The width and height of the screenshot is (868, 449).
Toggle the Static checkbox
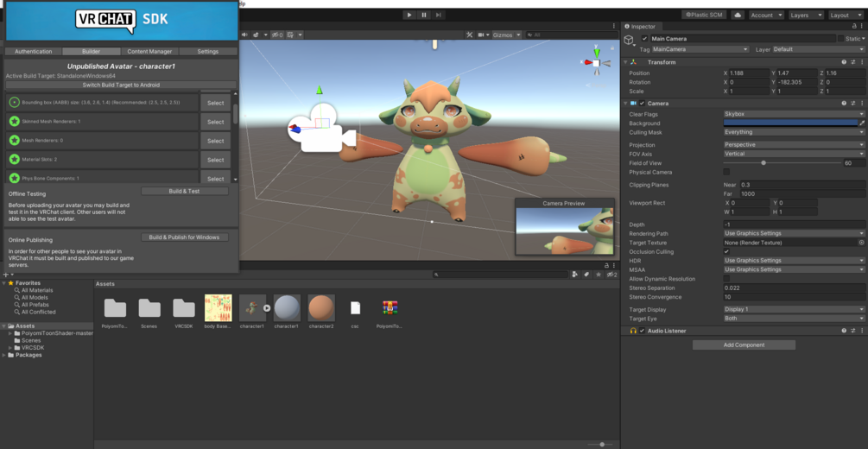point(841,38)
